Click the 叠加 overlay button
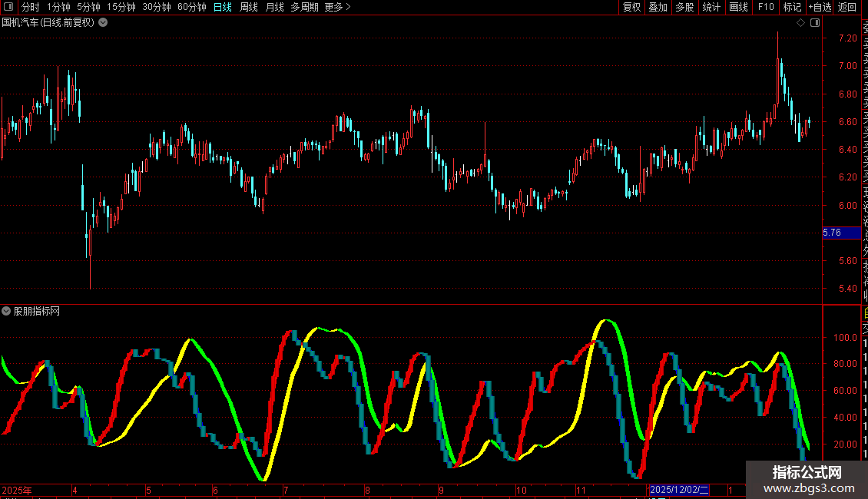Screen dimensions: 868x499 pos(658,7)
